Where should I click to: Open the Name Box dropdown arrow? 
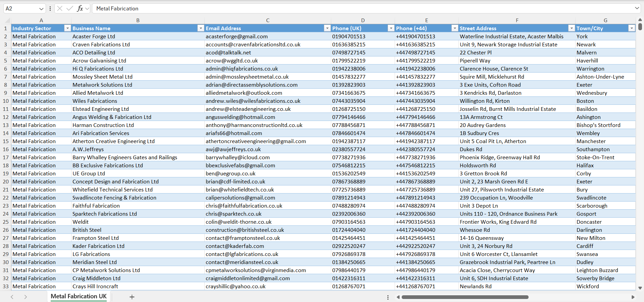pyautogui.click(x=41, y=9)
